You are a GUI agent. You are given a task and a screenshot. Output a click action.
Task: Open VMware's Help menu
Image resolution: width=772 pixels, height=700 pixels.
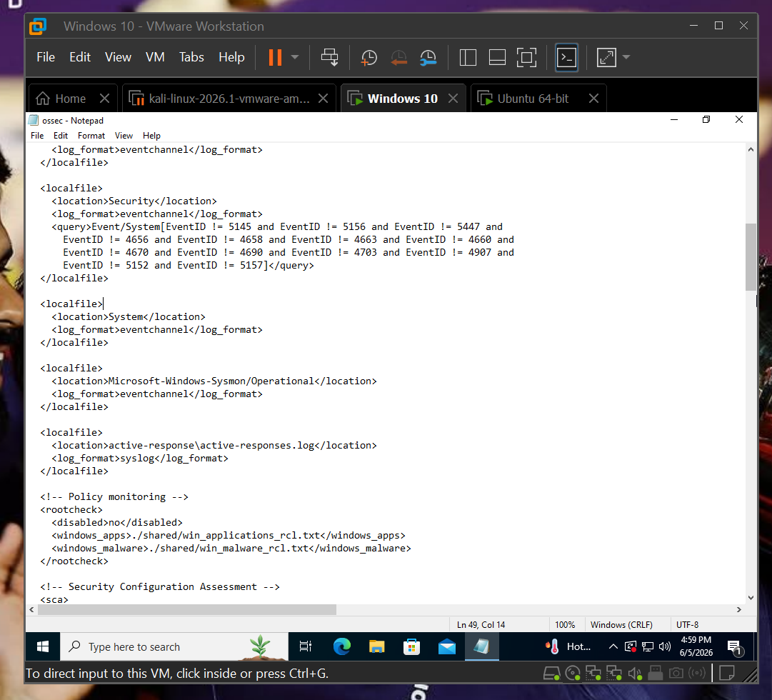[x=231, y=57]
